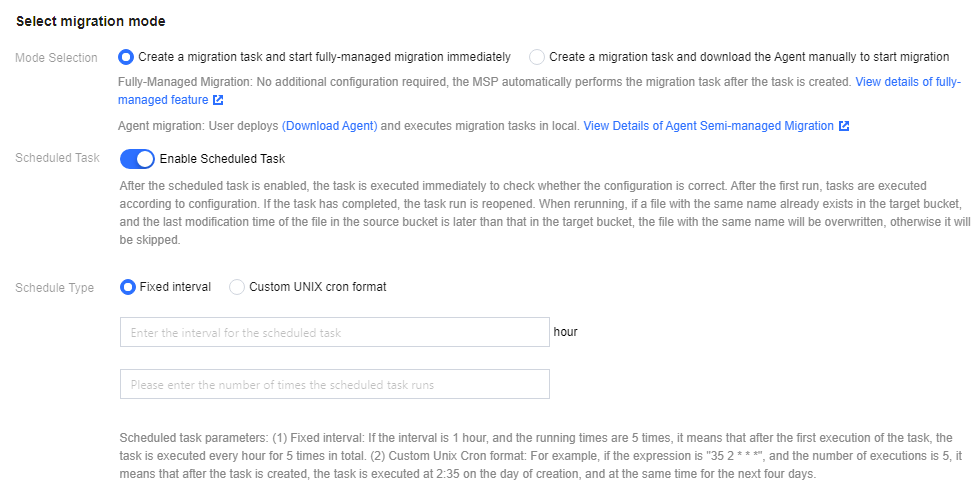Click the scheduled task rerun description paragraph
Image resolution: width=978 pixels, height=491 pixels.
(x=540, y=215)
